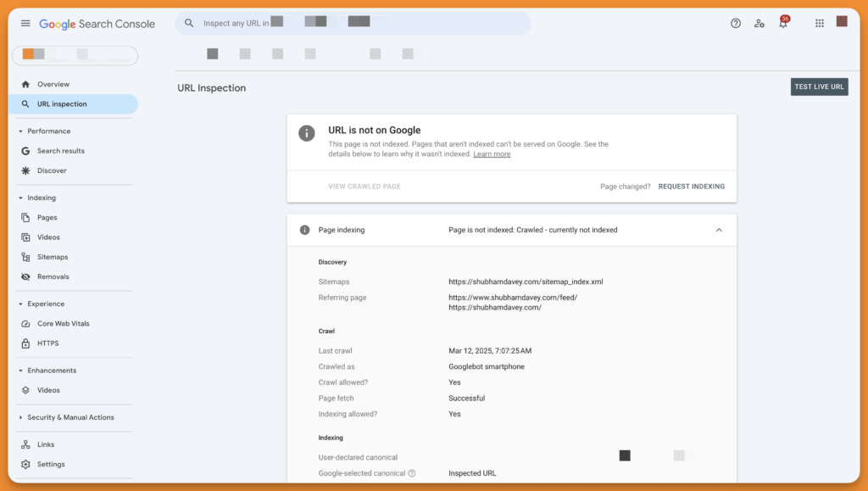Click the https://shubhamdavey.com/ referring page

pos(495,307)
